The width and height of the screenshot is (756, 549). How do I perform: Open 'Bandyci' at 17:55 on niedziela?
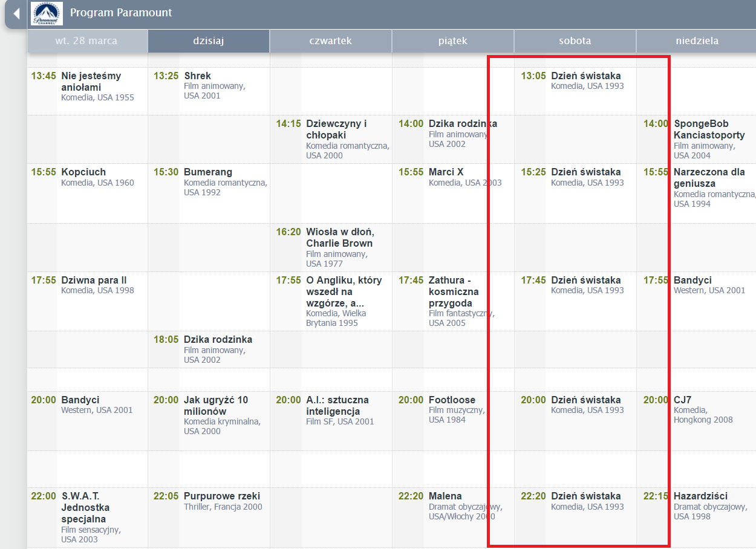[x=692, y=280]
